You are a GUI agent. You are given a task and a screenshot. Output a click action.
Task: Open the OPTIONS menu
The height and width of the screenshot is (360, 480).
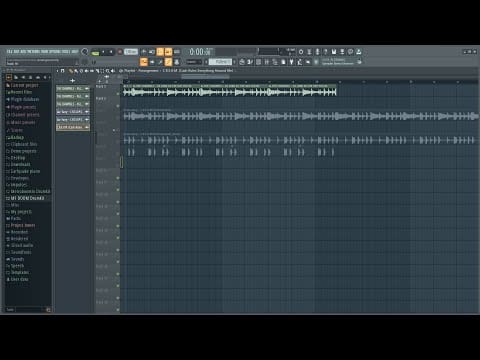[x=55, y=52]
